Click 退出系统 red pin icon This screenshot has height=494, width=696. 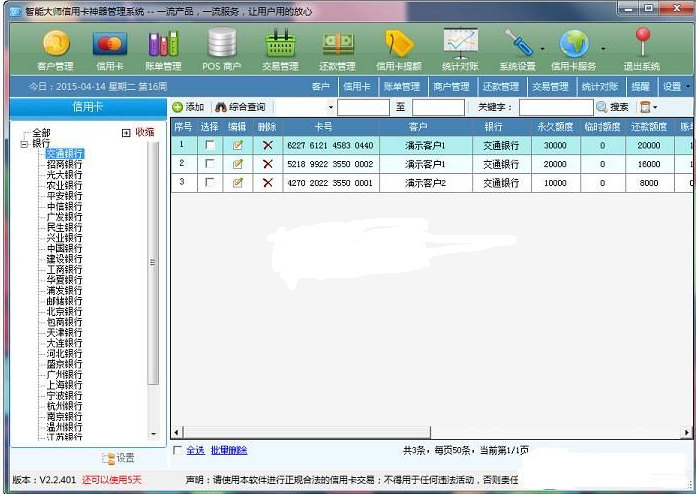coord(642,41)
